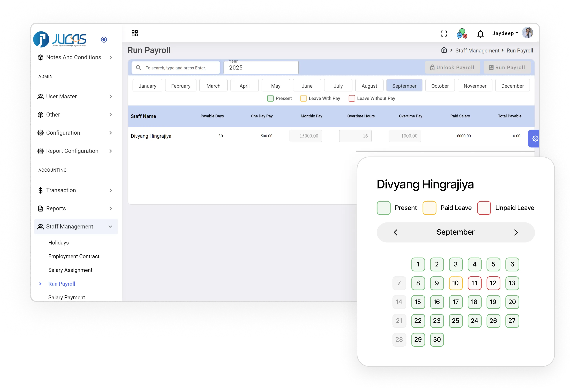
Task: Toggle the Leave With Pay legend checkbox
Action: (x=303, y=98)
